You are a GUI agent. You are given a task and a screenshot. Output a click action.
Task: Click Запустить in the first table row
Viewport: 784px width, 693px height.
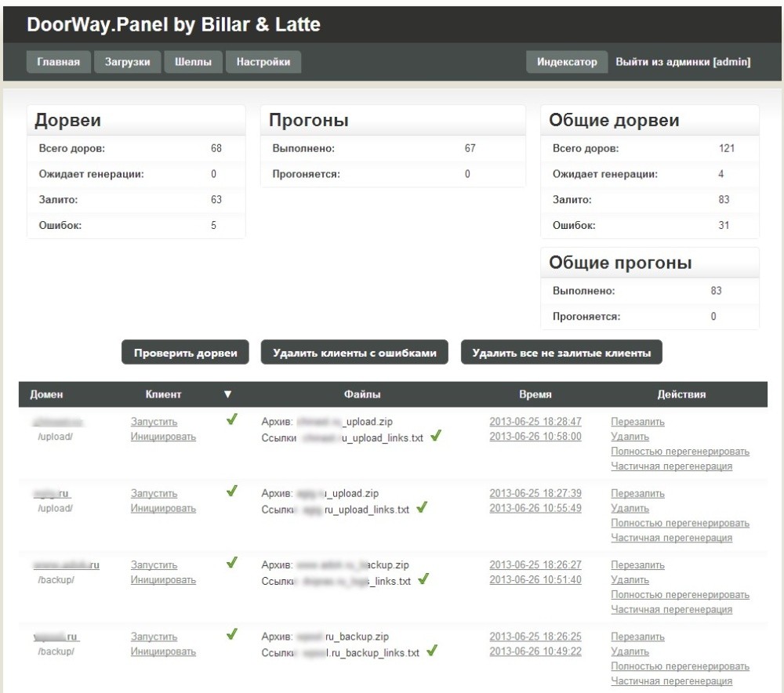point(154,422)
